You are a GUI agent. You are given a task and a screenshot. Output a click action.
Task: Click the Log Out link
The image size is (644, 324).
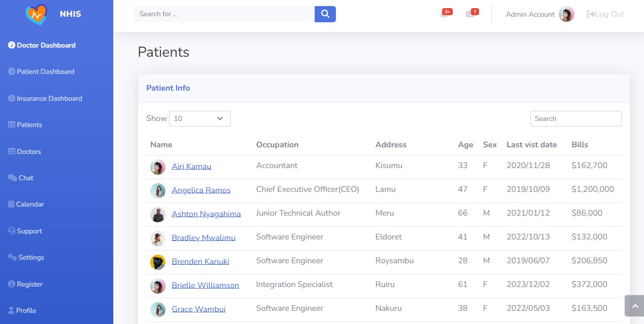[606, 14]
